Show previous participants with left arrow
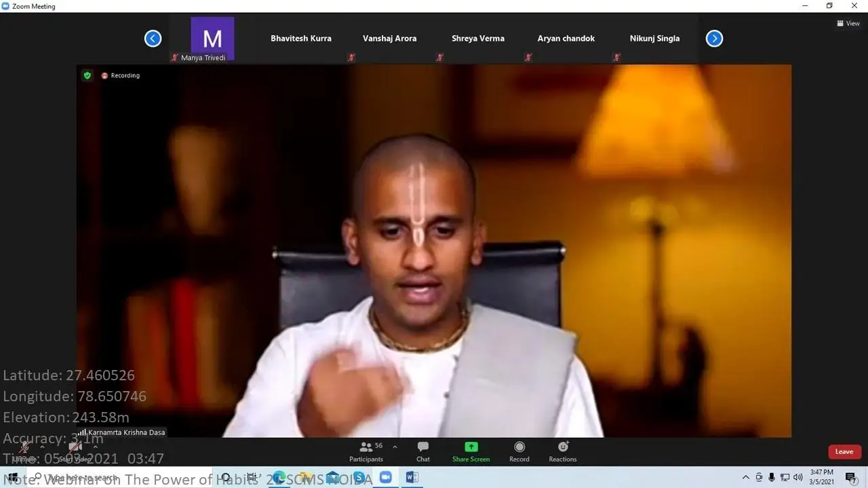Screen dimensions: 868x488 153,39
